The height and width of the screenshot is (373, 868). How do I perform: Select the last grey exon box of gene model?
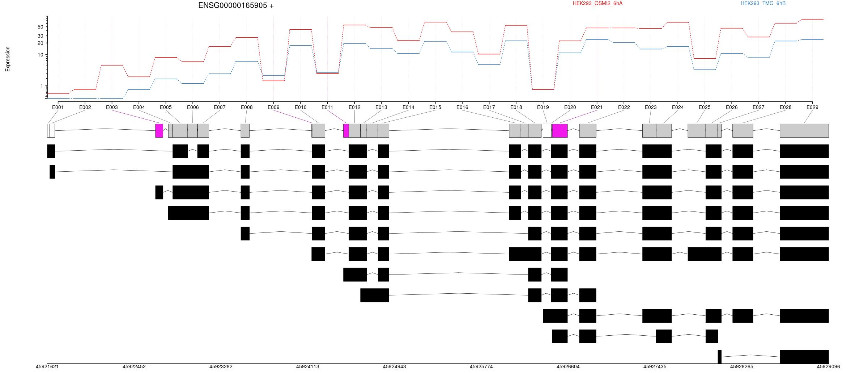[804, 131]
